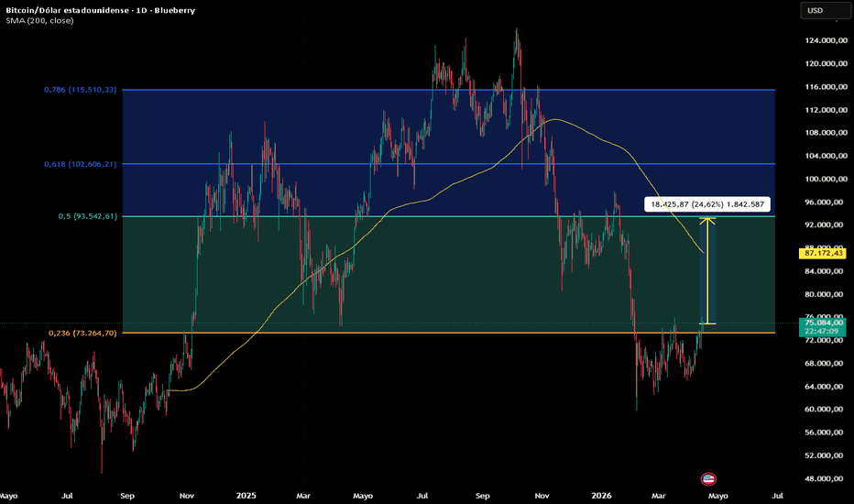
Task: Click the 112.000,00 price scale label
Action: [x=826, y=110]
